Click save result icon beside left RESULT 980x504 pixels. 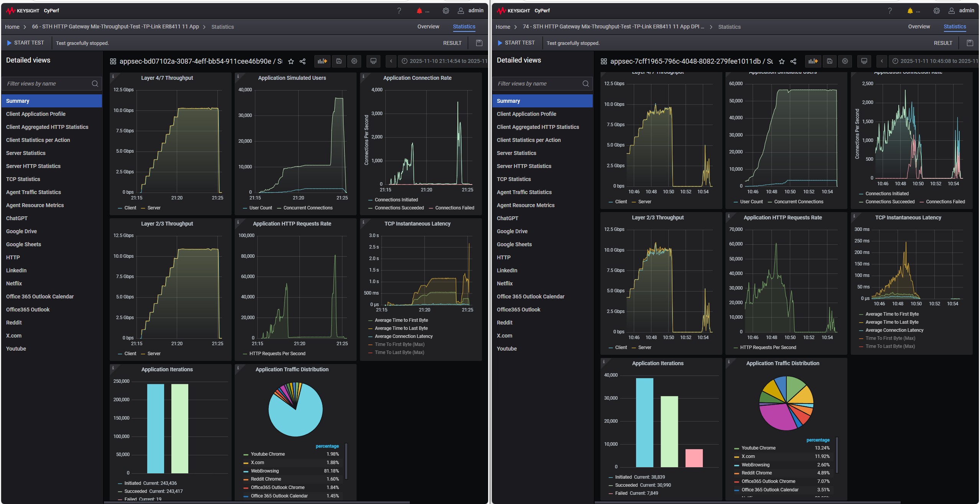coord(479,43)
